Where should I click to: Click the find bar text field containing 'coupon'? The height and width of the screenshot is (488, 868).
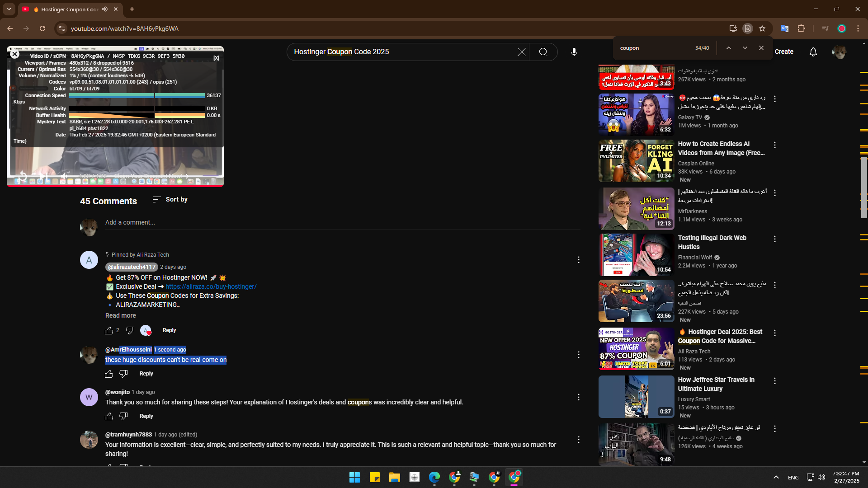(655, 48)
